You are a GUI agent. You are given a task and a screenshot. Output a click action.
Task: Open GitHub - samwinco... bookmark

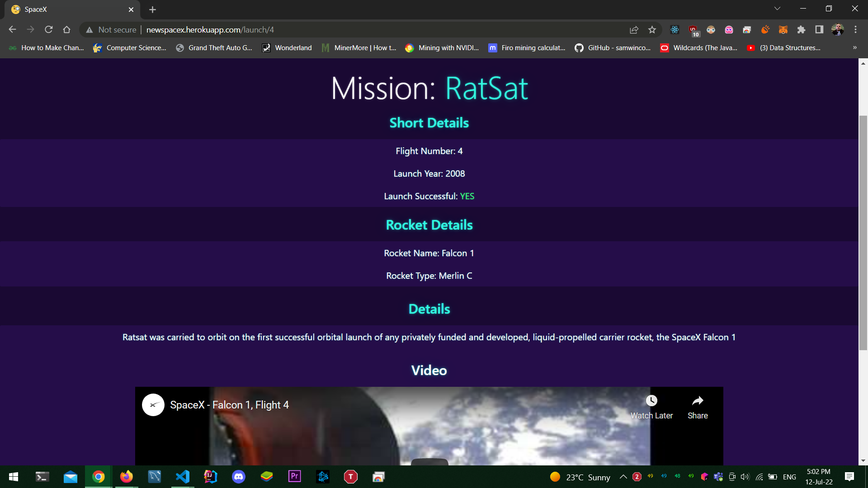click(x=613, y=48)
